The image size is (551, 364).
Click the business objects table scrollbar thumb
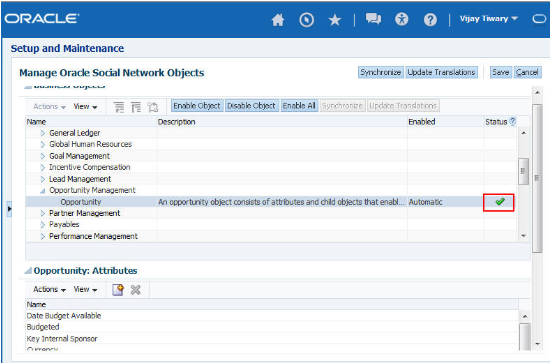[x=523, y=171]
